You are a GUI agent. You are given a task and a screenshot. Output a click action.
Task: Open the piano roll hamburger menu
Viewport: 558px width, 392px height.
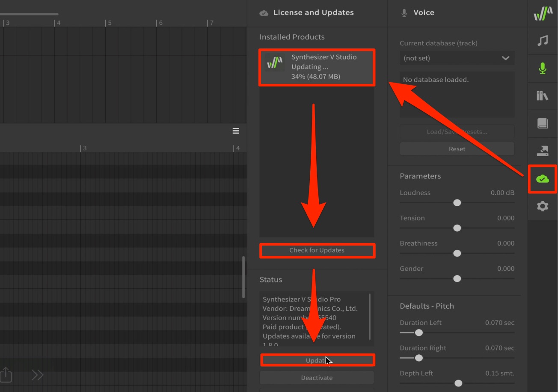point(236,131)
